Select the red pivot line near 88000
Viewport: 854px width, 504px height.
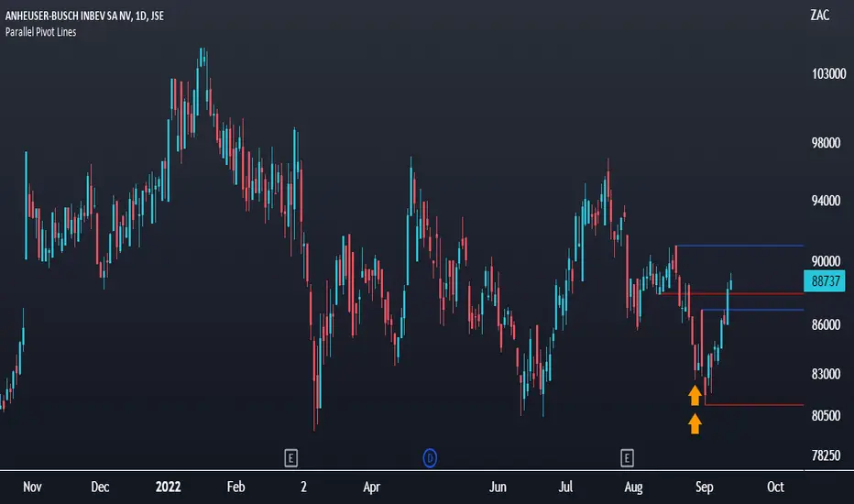(730, 293)
